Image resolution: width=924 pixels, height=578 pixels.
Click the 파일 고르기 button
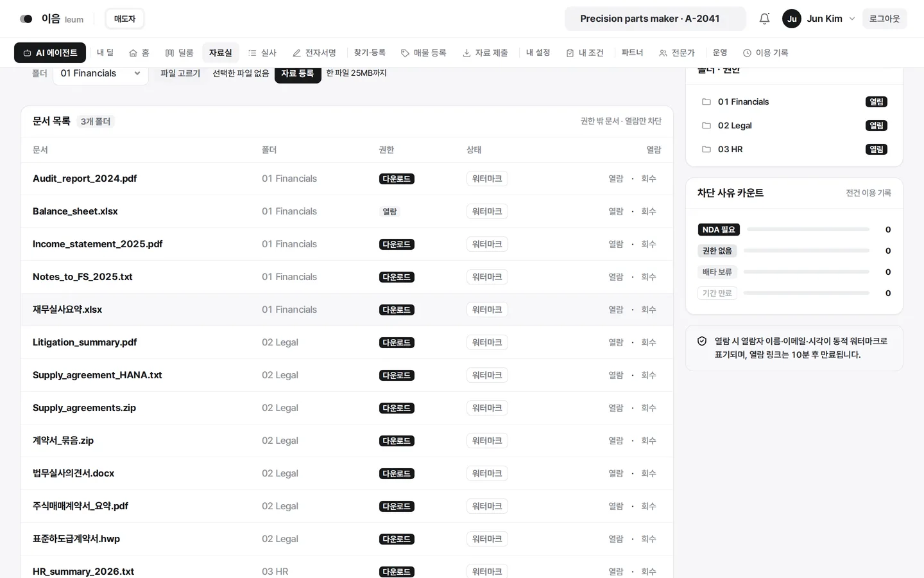click(180, 73)
